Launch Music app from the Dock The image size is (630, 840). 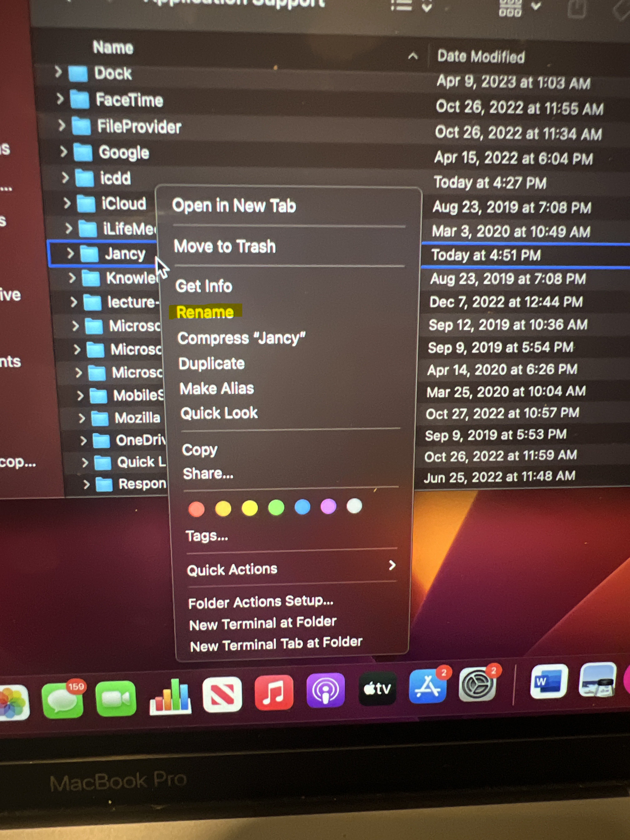tap(274, 693)
